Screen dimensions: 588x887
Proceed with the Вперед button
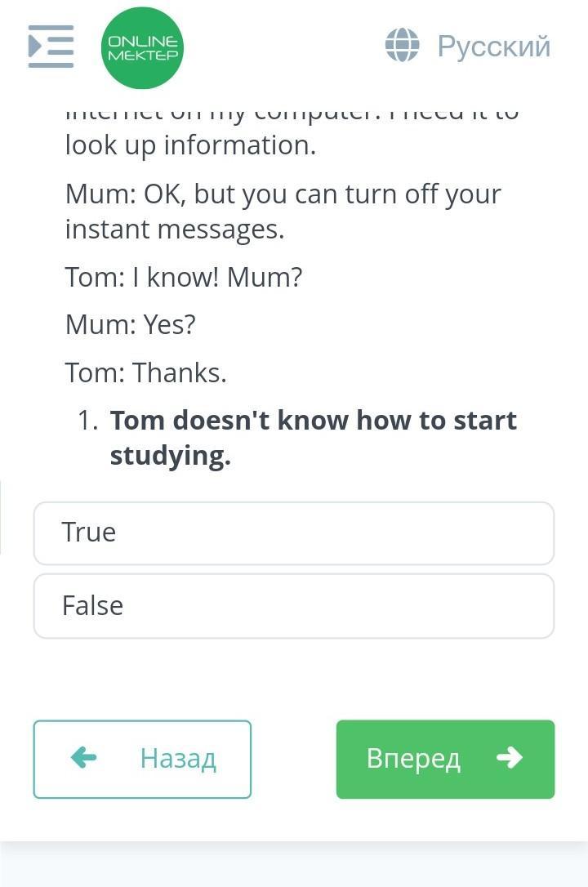pos(445,759)
